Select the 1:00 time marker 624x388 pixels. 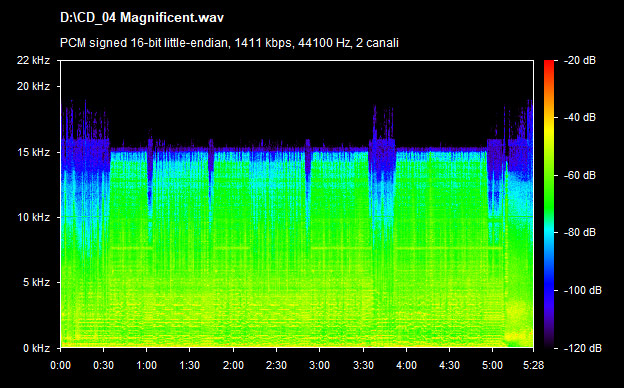[x=146, y=365]
